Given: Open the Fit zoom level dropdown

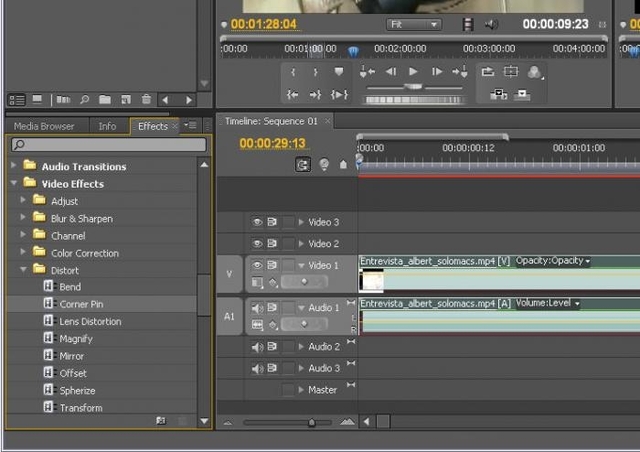Looking at the screenshot, I should point(413,24).
